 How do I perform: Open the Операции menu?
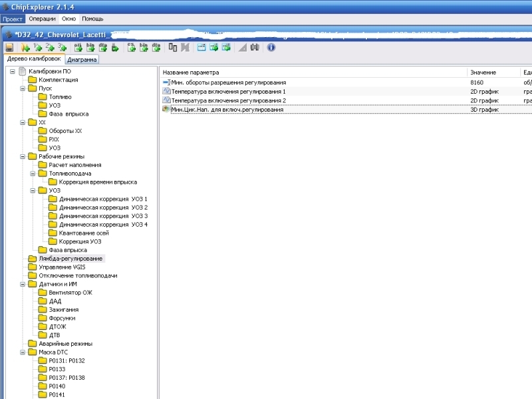click(43, 19)
